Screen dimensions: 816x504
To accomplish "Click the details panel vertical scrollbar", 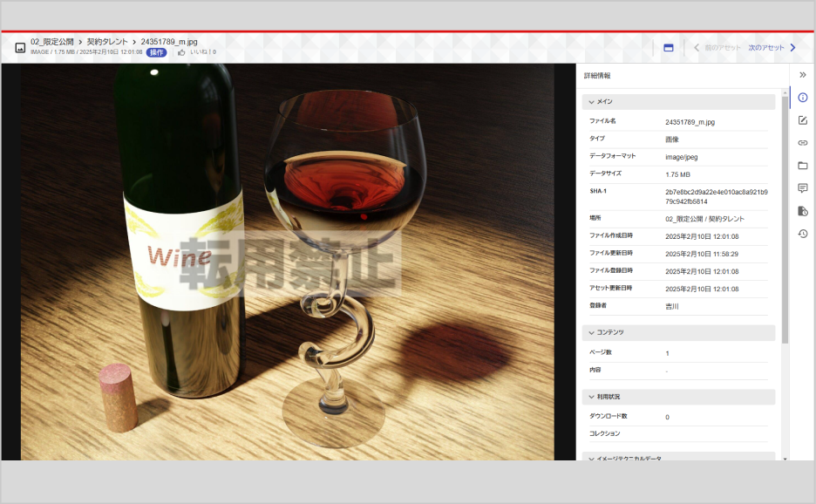I will pos(785,218).
